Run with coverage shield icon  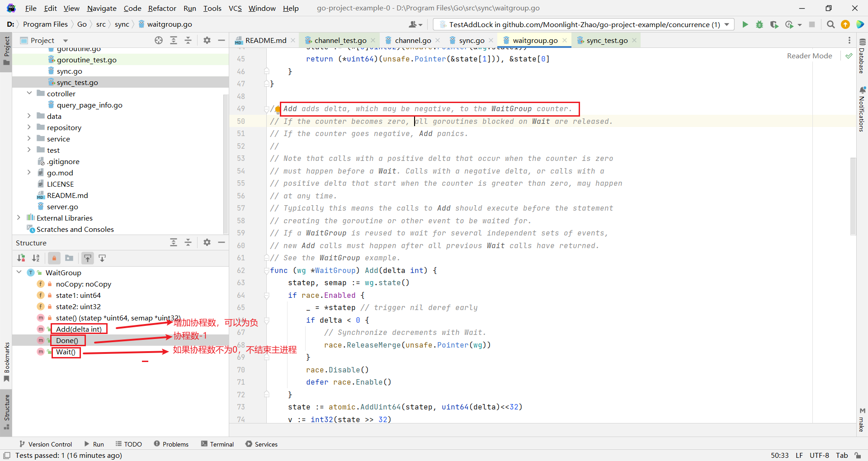[x=774, y=24]
